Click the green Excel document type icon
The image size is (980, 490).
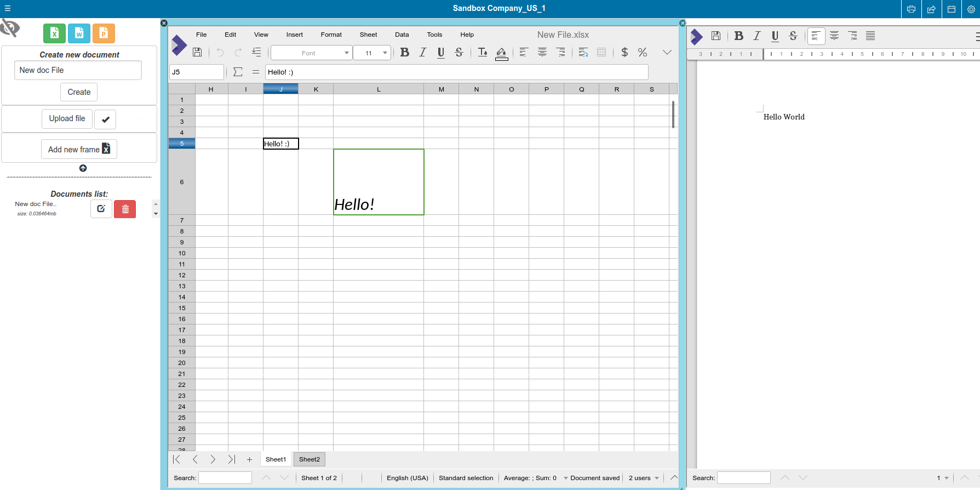click(x=54, y=33)
